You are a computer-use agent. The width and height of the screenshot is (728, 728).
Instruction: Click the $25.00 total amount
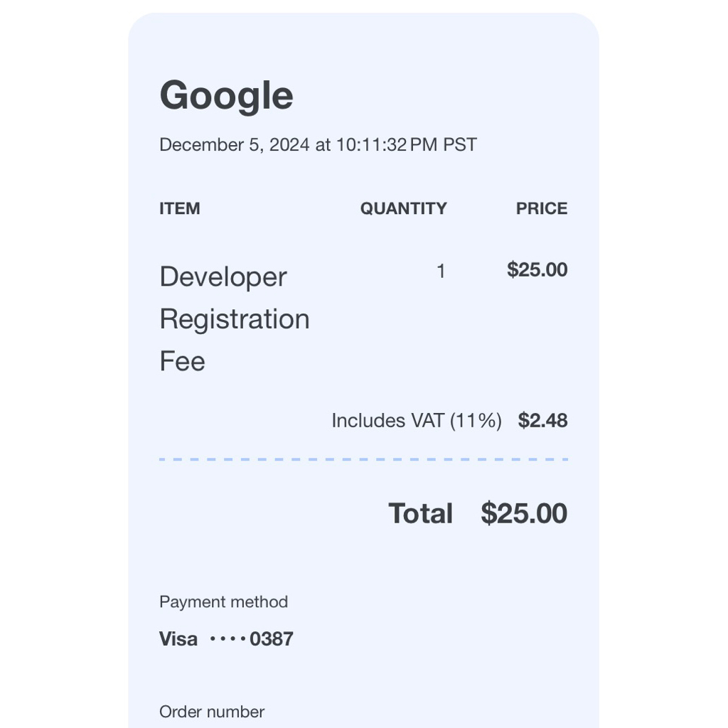524,513
